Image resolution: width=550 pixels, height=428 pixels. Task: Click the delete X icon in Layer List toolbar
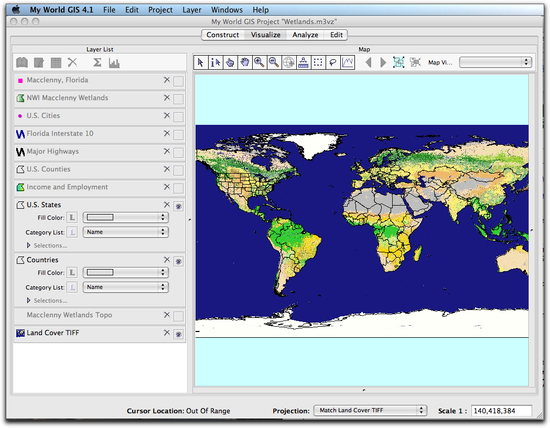(72, 62)
